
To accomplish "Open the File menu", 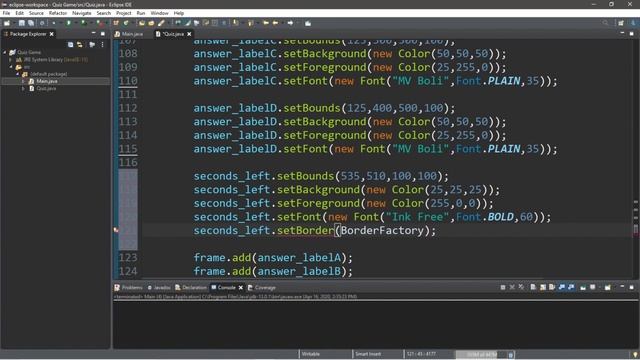I will coord(6,13).
